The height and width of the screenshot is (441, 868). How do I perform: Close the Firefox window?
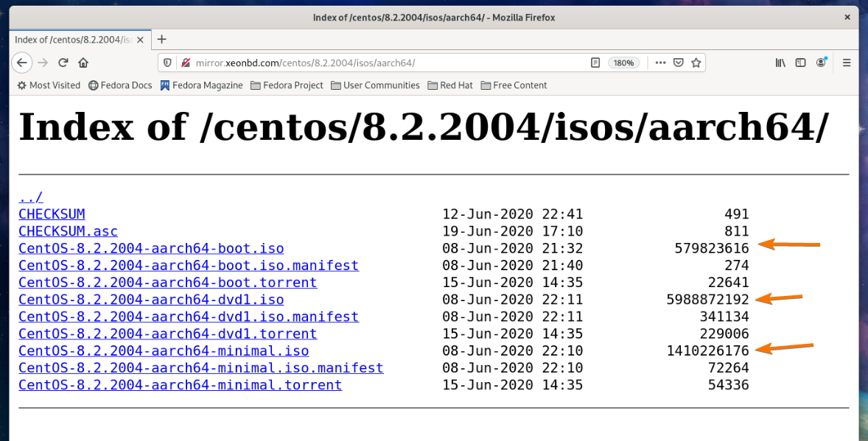point(847,17)
